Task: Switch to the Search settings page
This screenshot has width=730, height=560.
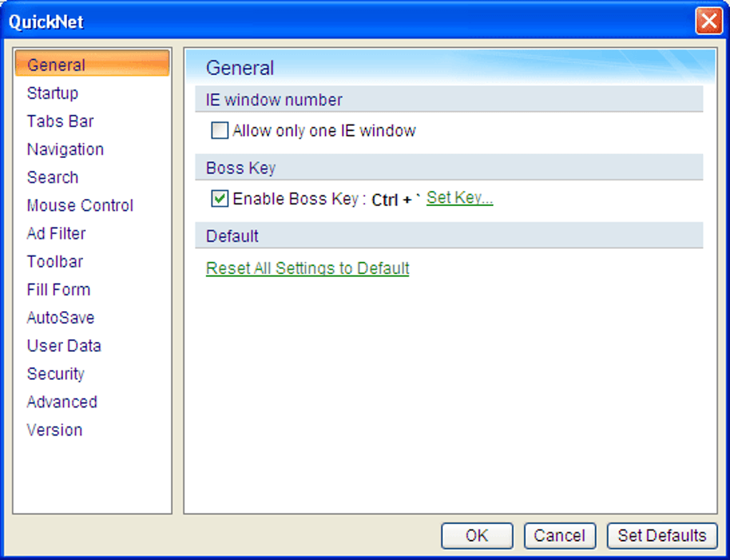Action: [x=53, y=177]
